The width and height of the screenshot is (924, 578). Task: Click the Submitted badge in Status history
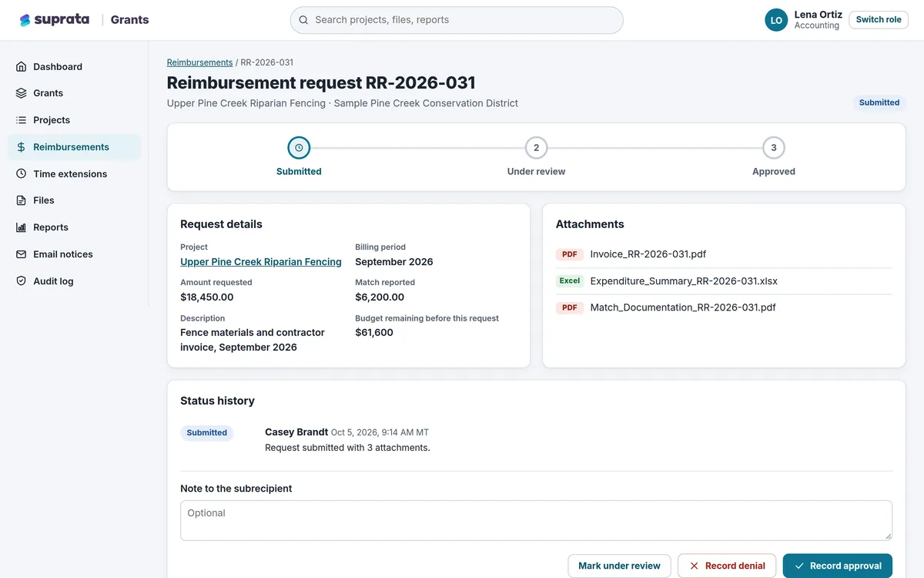pyautogui.click(x=207, y=433)
